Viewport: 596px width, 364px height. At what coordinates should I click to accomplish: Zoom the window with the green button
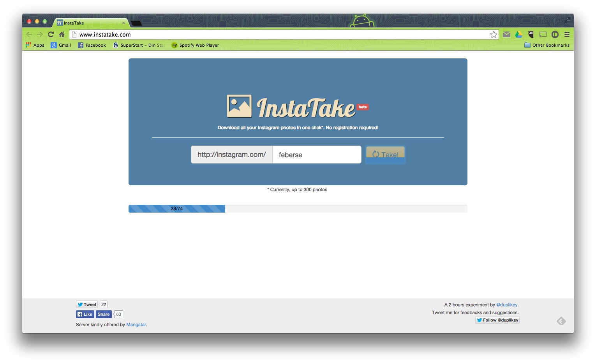tap(45, 21)
